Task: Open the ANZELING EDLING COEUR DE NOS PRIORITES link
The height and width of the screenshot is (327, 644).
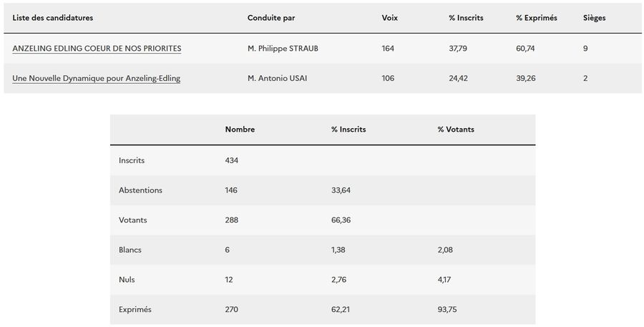Action: click(x=97, y=49)
